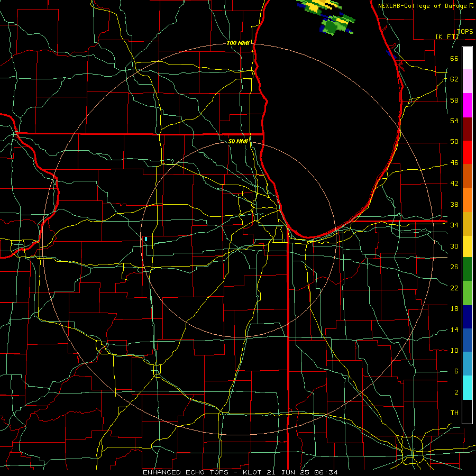Click the KLOT station identifier in footer
The width and height of the screenshot is (476, 476).
253,472
